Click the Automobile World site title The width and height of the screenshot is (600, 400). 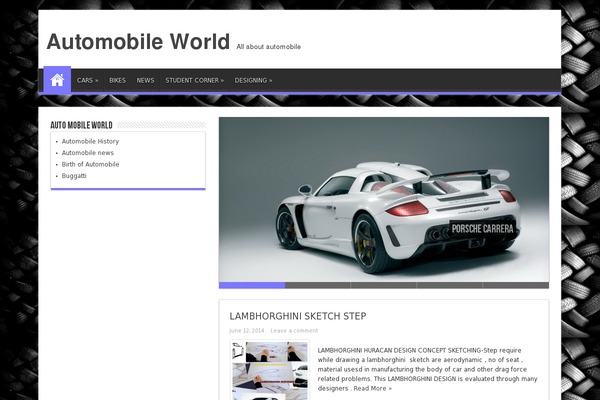coord(138,41)
